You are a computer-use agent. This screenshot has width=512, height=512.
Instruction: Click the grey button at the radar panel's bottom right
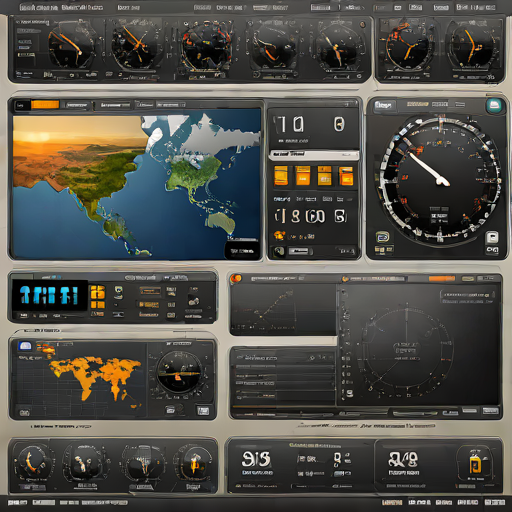(490, 410)
